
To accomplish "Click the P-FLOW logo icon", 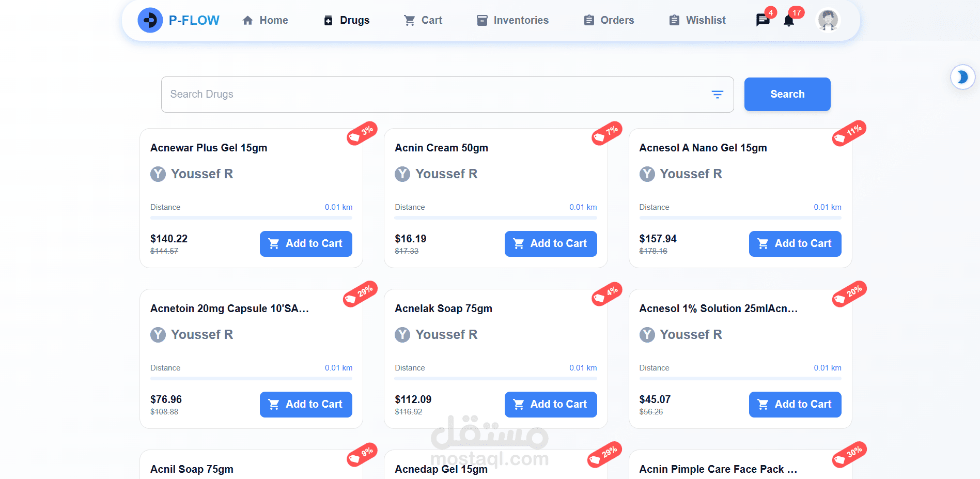I will click(x=150, y=20).
